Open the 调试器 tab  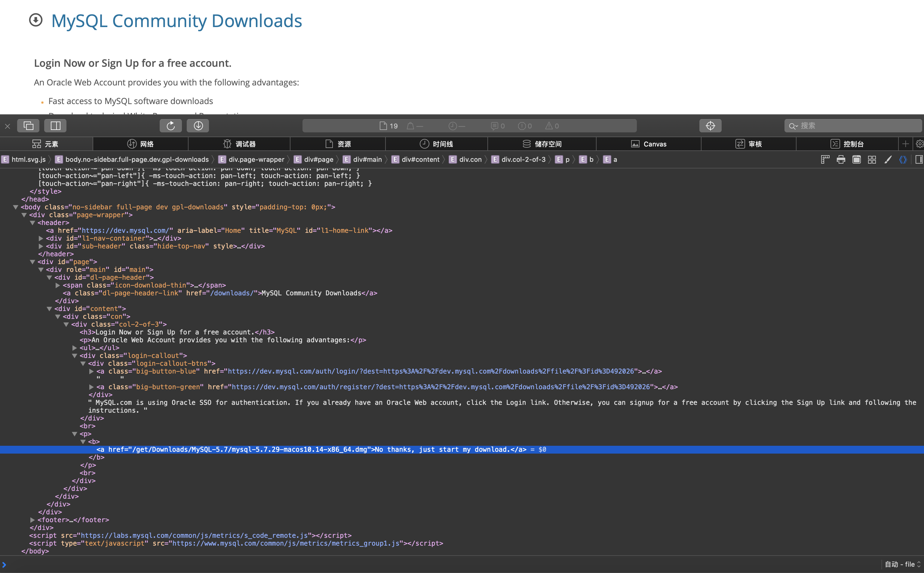[239, 144]
